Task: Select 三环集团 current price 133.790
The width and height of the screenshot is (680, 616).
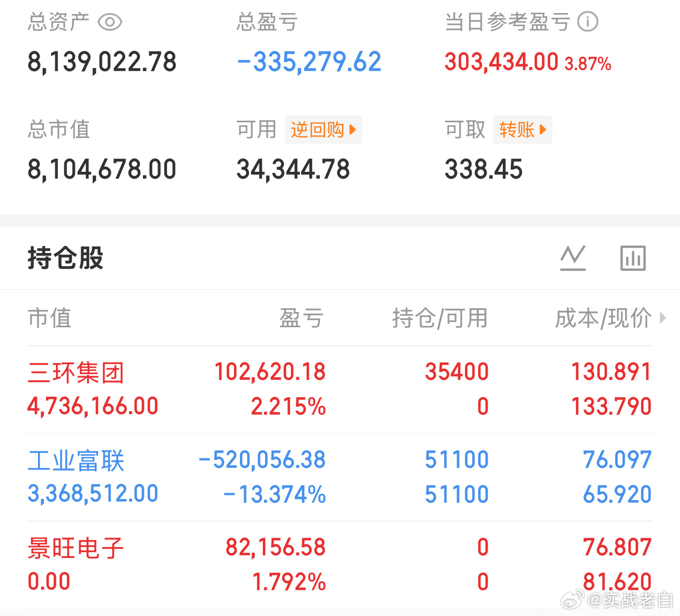Action: pyautogui.click(x=611, y=406)
